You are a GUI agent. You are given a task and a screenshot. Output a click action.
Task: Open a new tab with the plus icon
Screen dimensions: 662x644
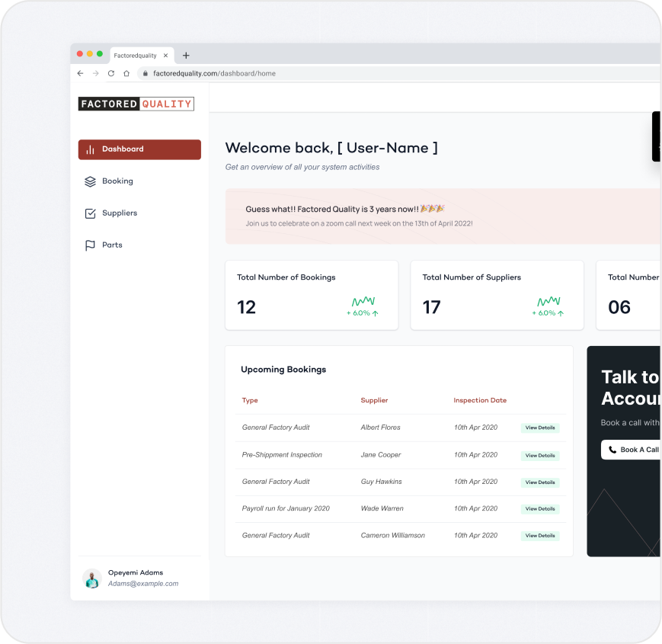coord(186,56)
